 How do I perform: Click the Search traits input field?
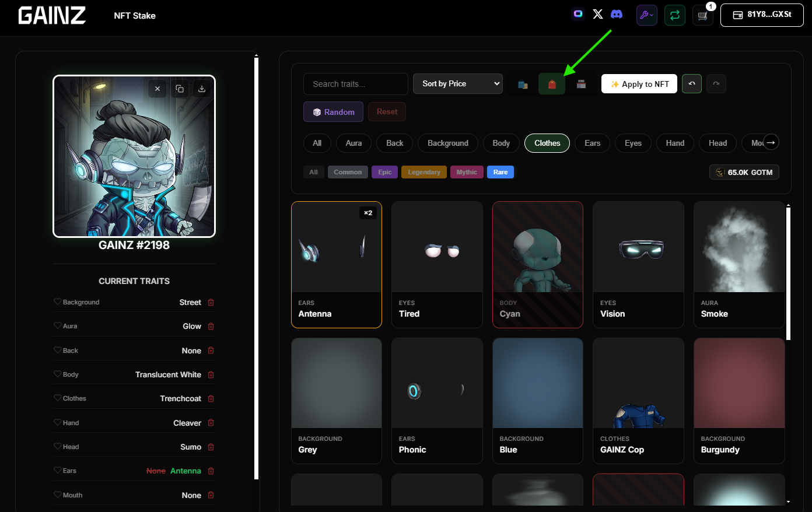tap(355, 84)
